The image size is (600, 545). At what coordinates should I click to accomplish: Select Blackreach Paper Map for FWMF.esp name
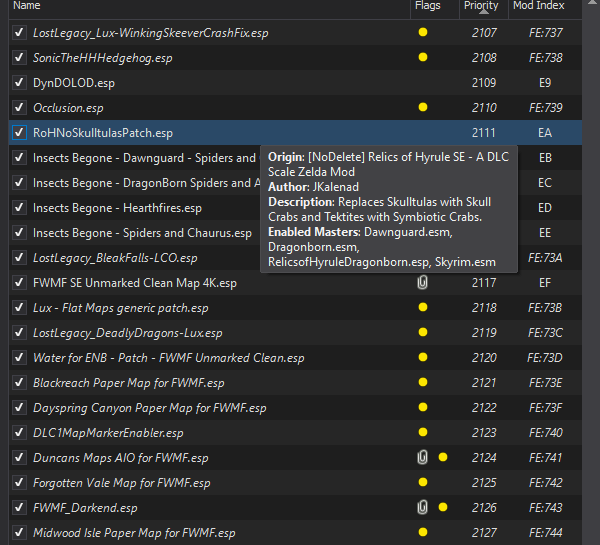(x=129, y=383)
